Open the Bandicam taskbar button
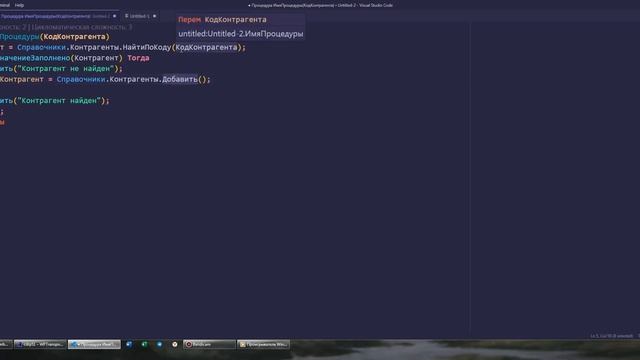640x360 pixels. (x=209, y=344)
